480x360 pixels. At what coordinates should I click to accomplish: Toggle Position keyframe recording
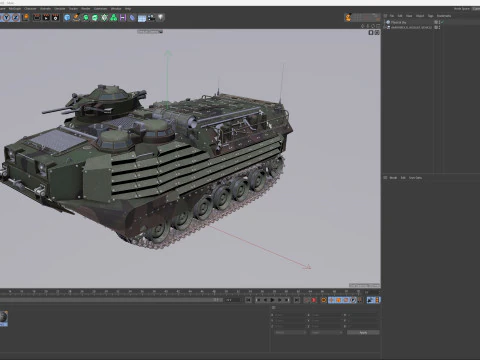click(331, 300)
